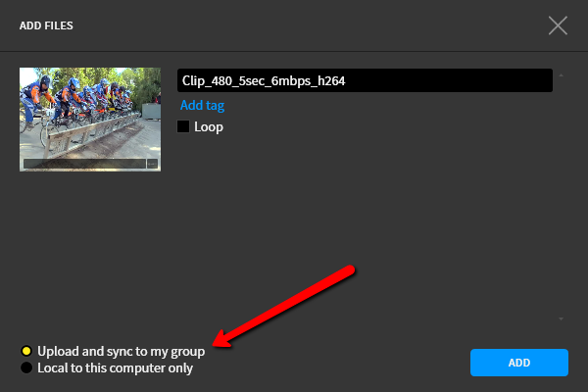The width and height of the screenshot is (588, 392).
Task: Enable the Loop checkbox
Action: click(x=183, y=126)
